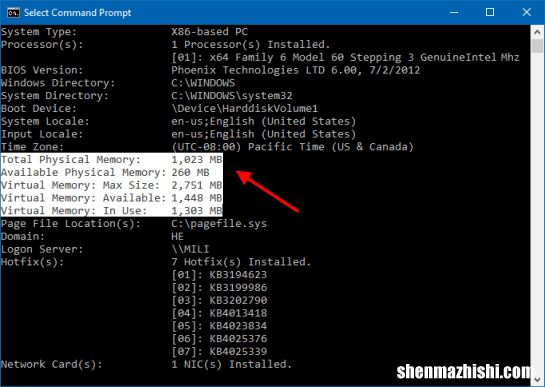Click the 'BIOS Version:' label
The image size is (545, 387).
point(42,70)
